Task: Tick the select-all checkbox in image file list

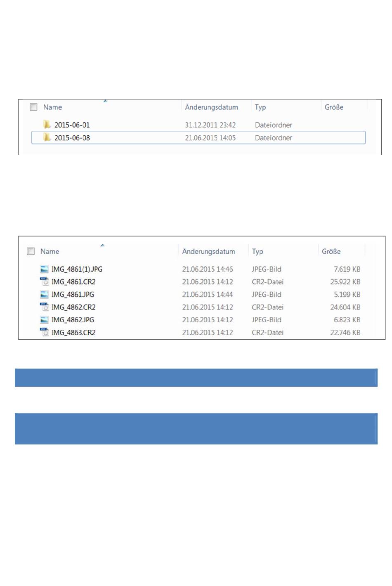Action: pos(31,251)
